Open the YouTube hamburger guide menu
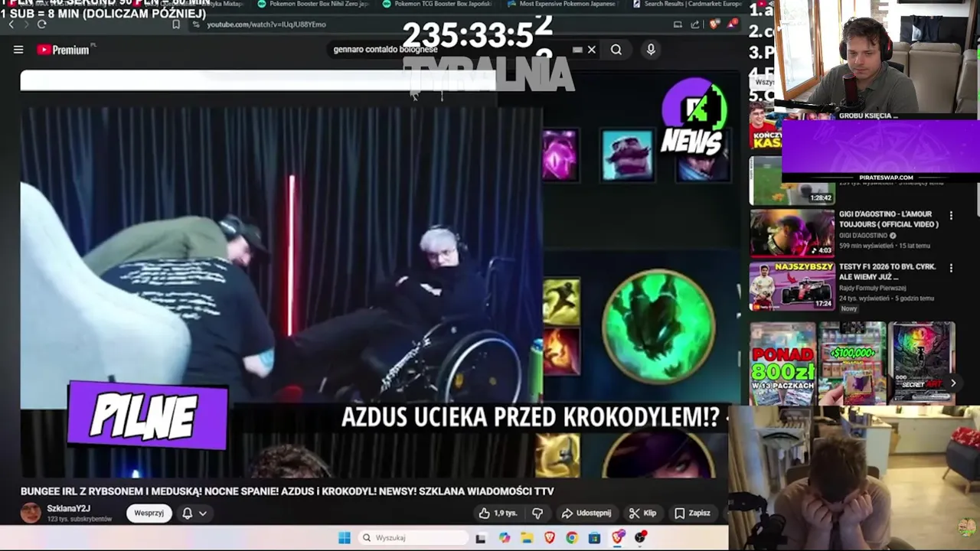980x551 pixels. point(18,50)
